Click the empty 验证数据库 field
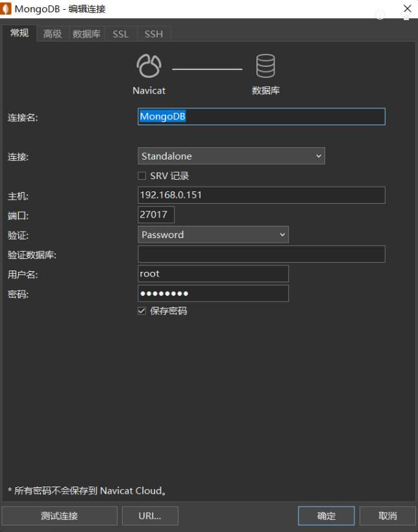The width and height of the screenshot is (418, 532). pyautogui.click(x=262, y=254)
